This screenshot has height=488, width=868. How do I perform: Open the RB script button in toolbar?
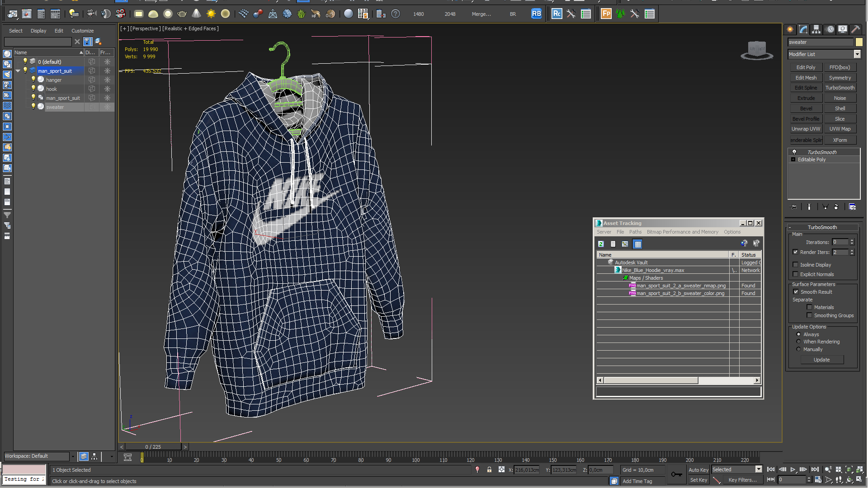pyautogui.click(x=536, y=14)
